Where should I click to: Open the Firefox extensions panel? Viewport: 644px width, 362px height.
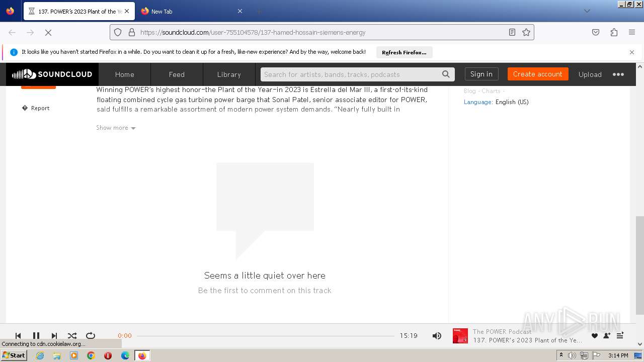(x=614, y=32)
